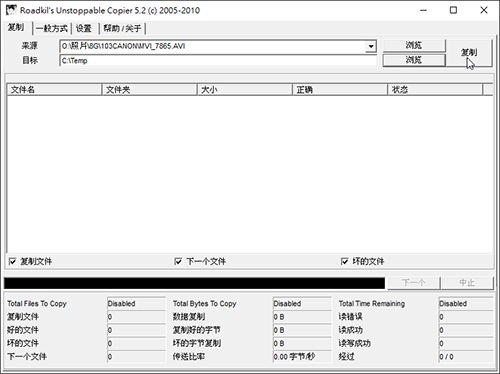This screenshot has height=374, width=500.
Task: Click the 0 / 0 elapsed value
Action: click(466, 357)
